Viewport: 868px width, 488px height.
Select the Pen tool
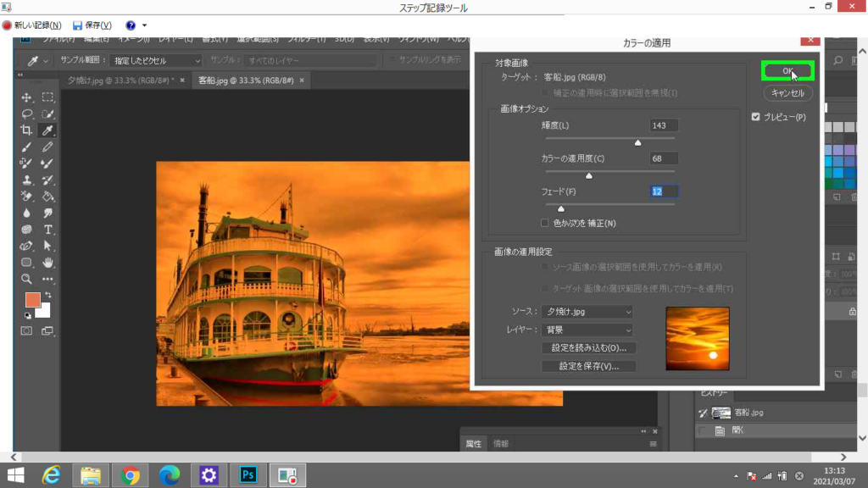26,246
